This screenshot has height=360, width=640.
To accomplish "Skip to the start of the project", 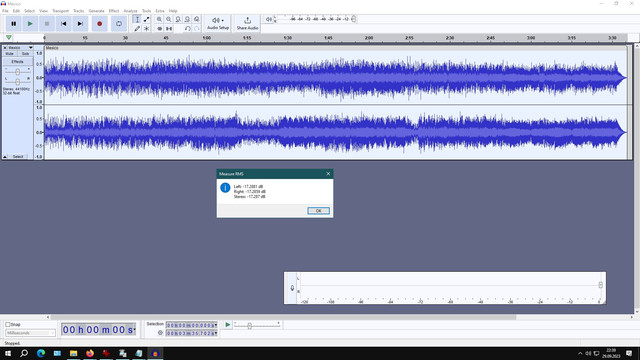I will [64, 24].
